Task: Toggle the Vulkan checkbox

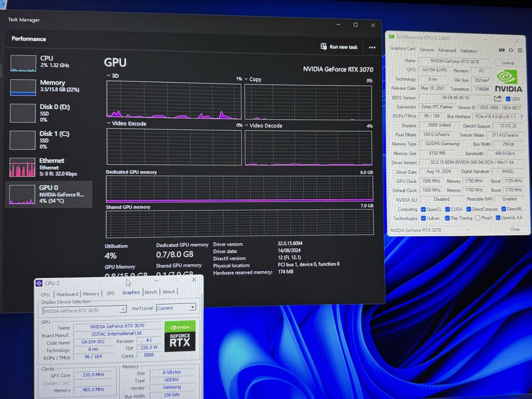Action: (423, 218)
